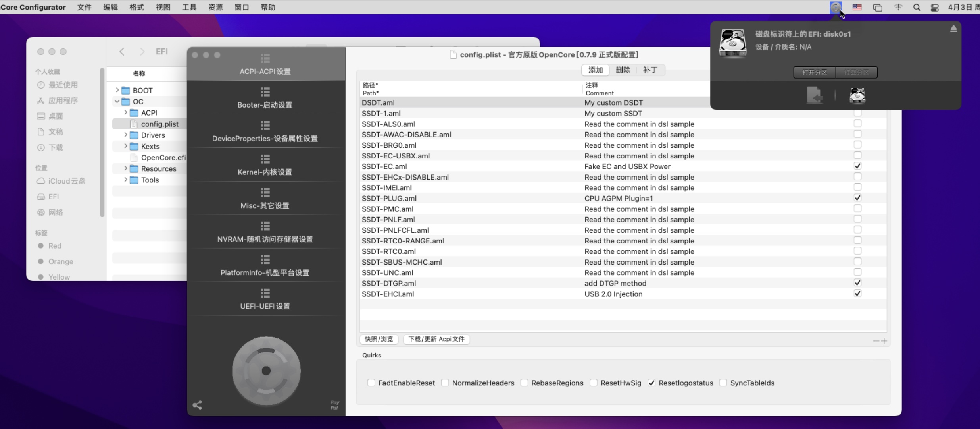Open the UEFI settings section
This screenshot has width=980, height=429.
click(265, 300)
